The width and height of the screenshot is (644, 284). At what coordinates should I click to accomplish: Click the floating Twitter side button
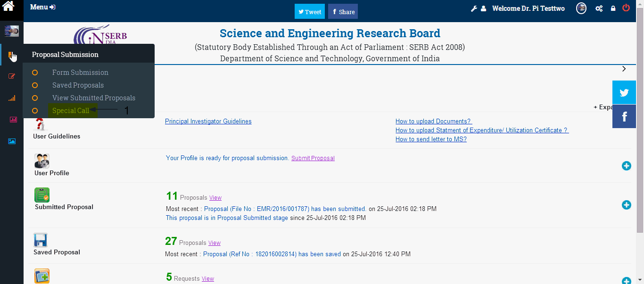coord(624,92)
